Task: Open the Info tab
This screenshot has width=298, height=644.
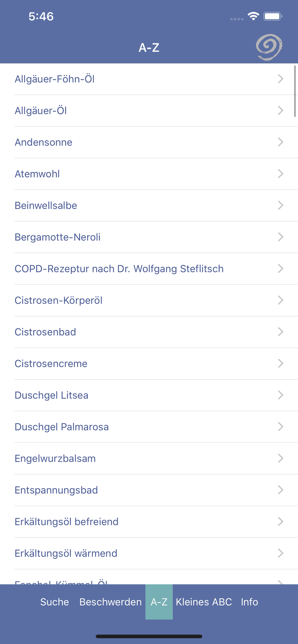Action: [x=249, y=602]
